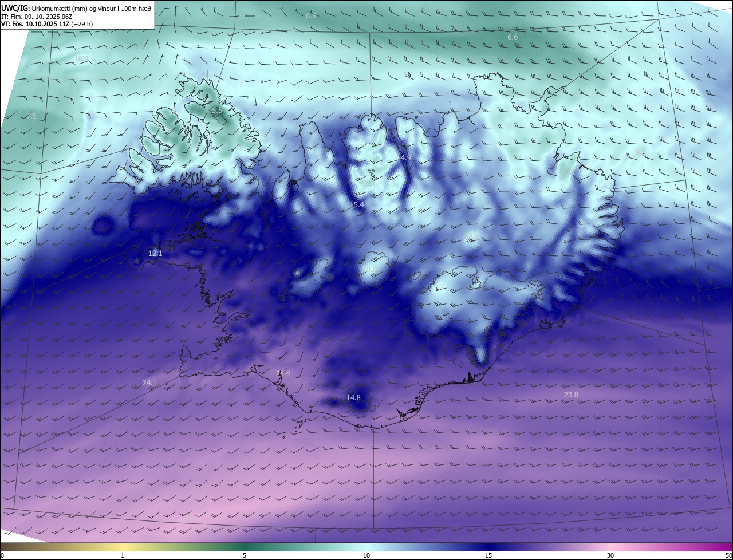Click the 6.9 value on the map

[311, 16]
